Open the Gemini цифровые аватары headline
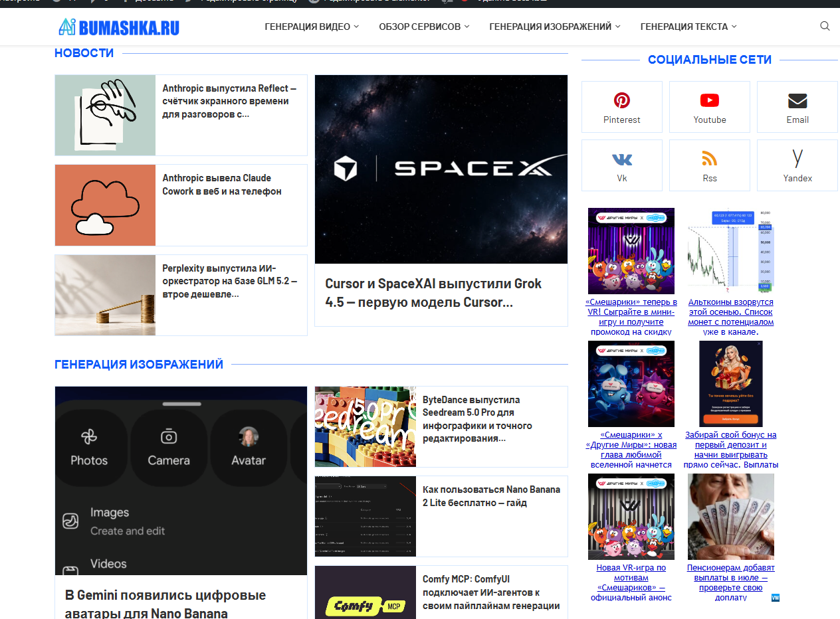 [x=165, y=604]
